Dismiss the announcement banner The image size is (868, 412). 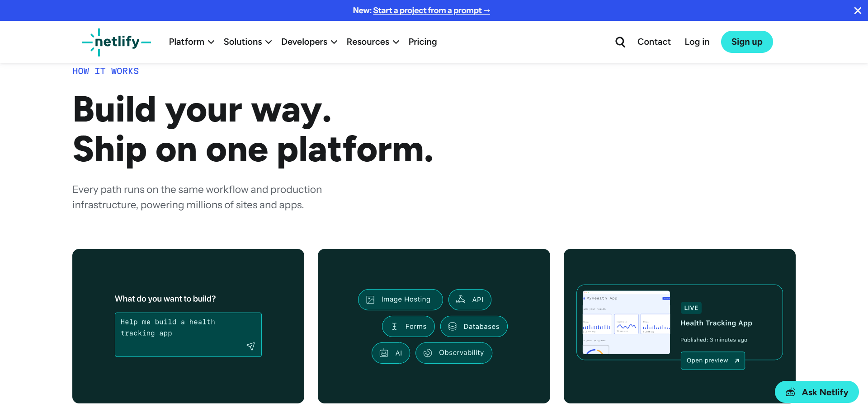857,10
